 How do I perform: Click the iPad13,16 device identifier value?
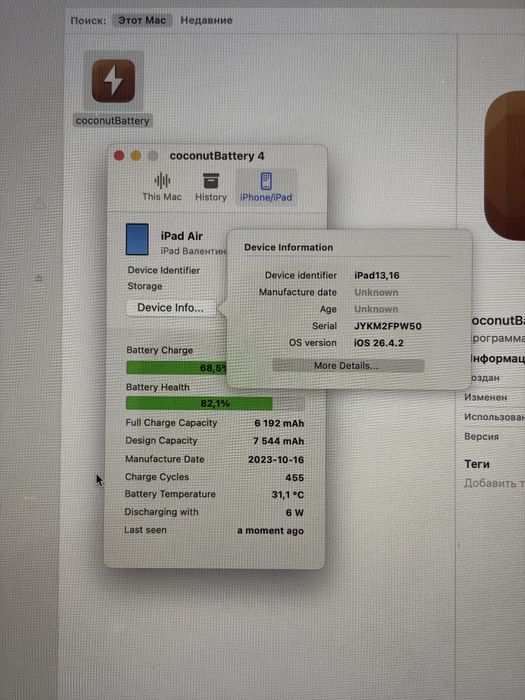click(x=377, y=275)
